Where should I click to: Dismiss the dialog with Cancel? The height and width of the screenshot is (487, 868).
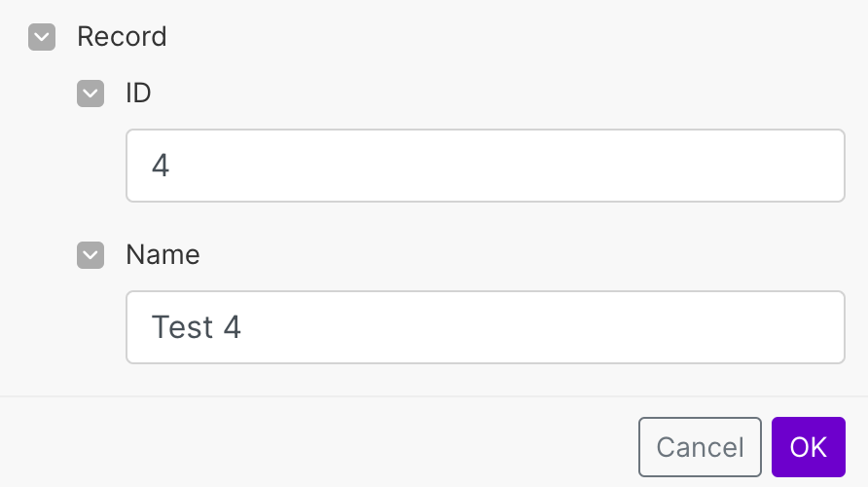700,447
